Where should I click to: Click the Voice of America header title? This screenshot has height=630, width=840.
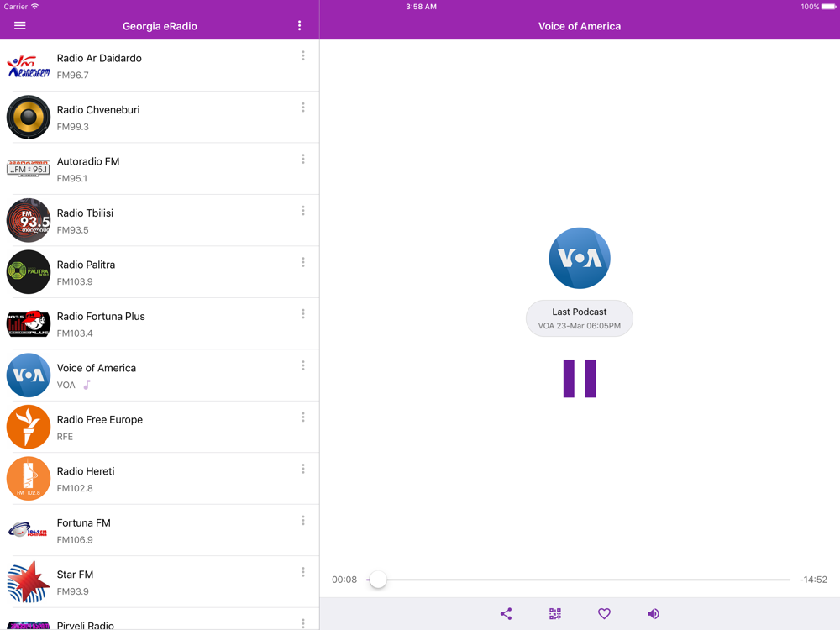[580, 26]
